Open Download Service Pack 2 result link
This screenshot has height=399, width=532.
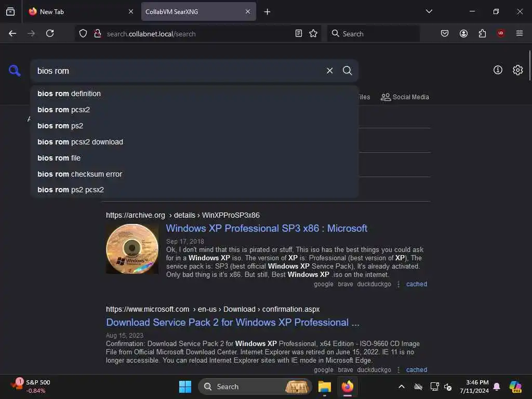(x=232, y=322)
